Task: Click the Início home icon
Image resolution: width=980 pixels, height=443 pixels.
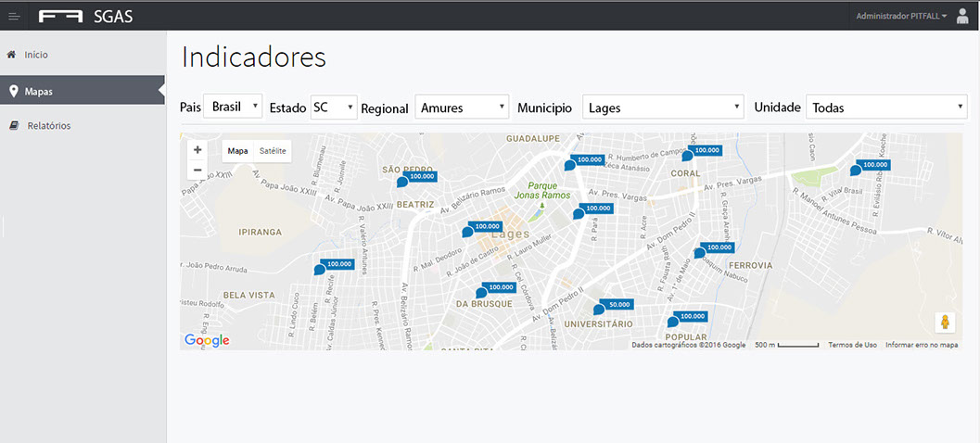Action: tap(11, 55)
